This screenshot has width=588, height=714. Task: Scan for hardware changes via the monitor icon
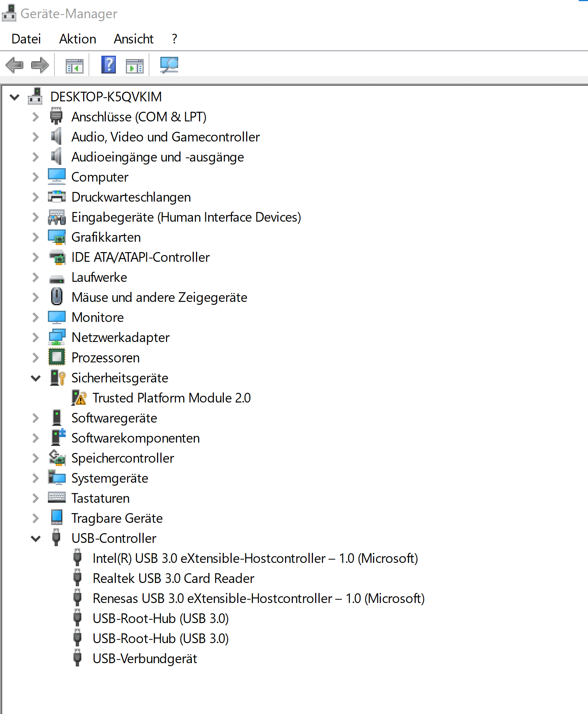tap(169, 65)
